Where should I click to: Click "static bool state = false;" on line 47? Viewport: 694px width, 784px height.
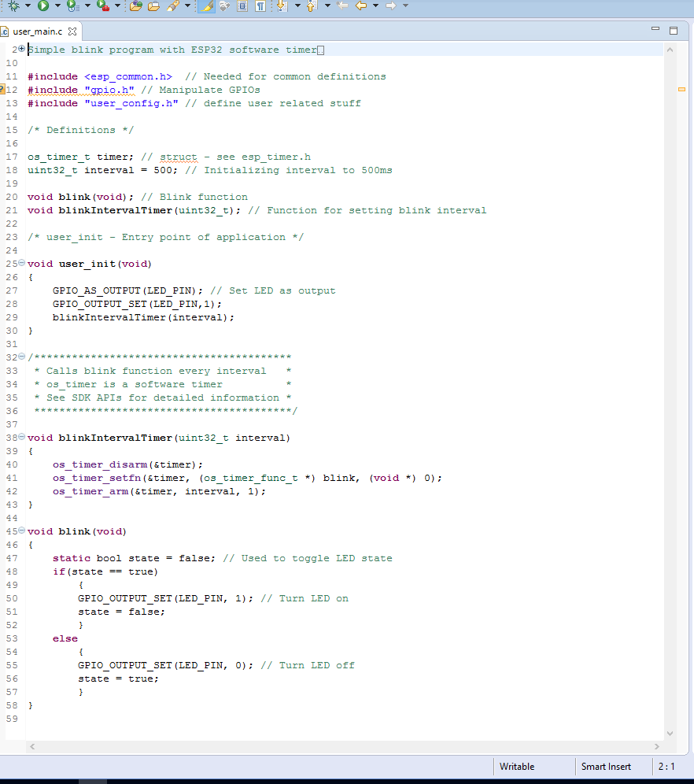tap(134, 559)
